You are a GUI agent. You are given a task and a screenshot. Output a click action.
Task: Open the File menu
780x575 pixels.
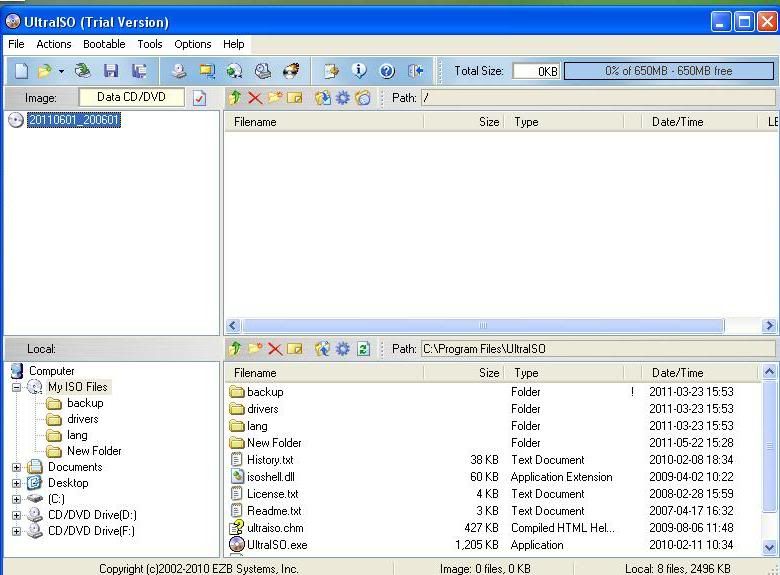tap(16, 44)
